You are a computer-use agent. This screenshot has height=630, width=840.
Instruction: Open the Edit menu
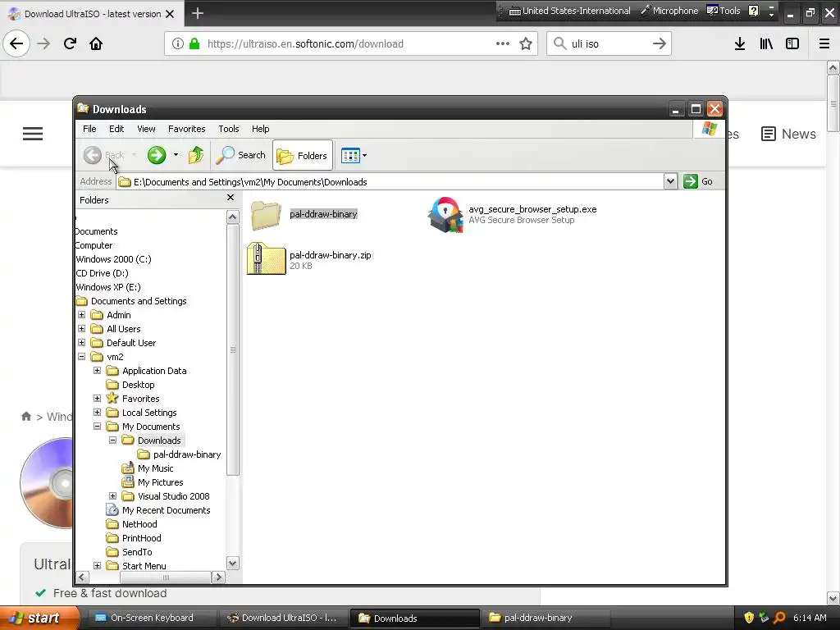pyautogui.click(x=116, y=129)
